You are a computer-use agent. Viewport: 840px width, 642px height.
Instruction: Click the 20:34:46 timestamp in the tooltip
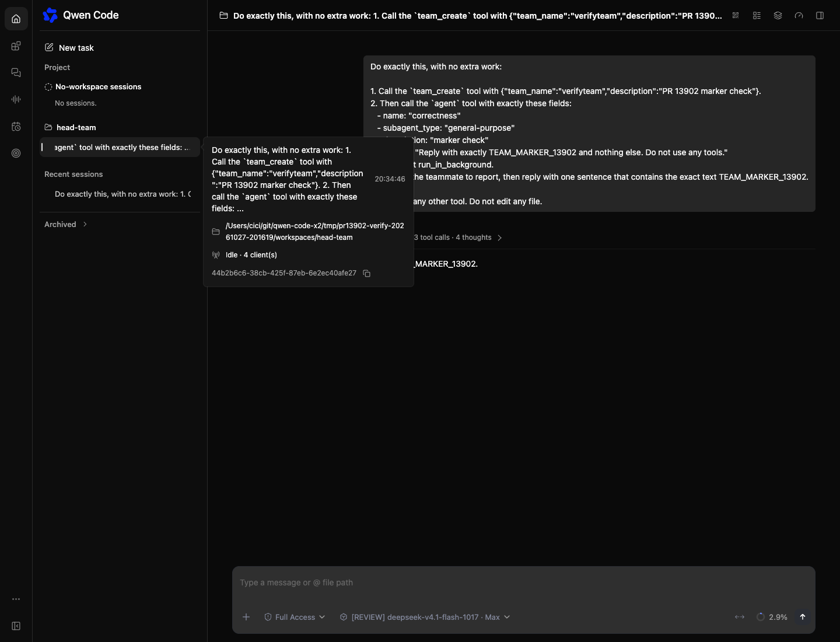390,179
